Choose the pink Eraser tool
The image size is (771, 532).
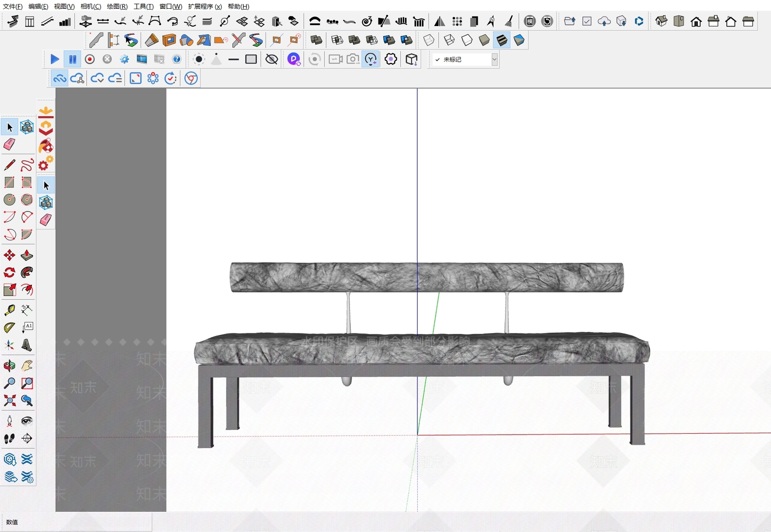tap(10, 144)
